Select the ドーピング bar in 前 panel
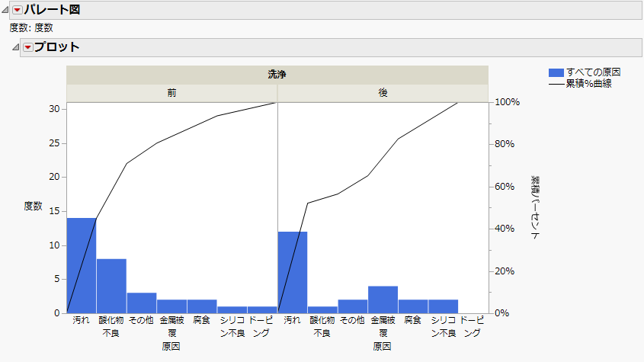 (x=262, y=310)
